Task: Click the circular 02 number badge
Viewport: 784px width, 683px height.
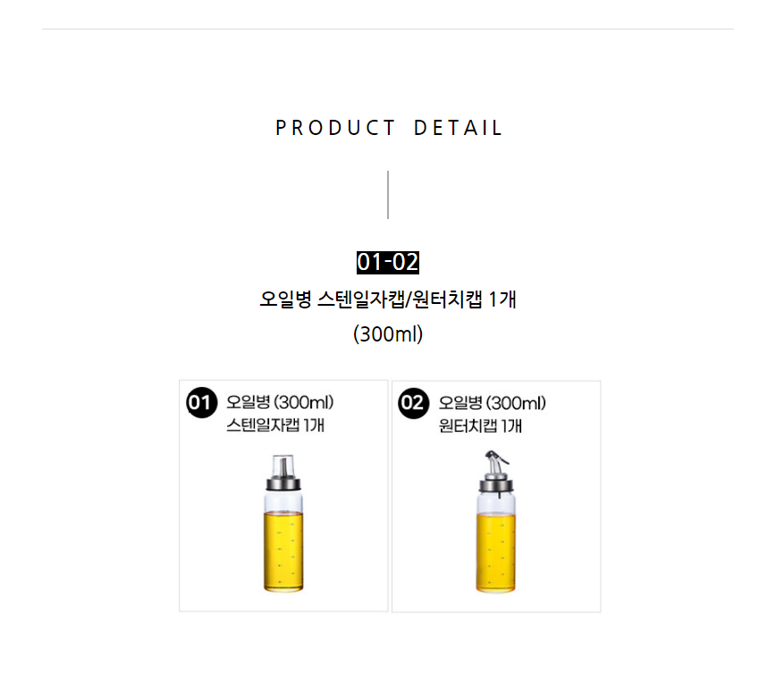Action: [x=414, y=403]
